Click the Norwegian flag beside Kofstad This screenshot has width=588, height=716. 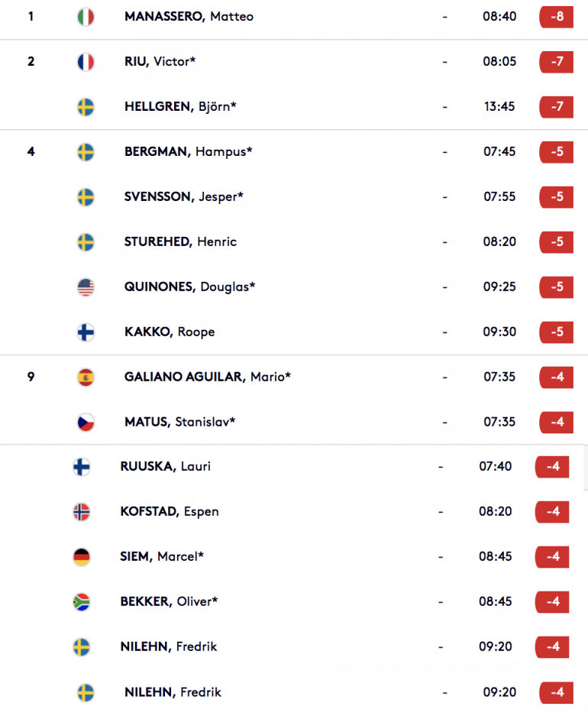(x=81, y=512)
